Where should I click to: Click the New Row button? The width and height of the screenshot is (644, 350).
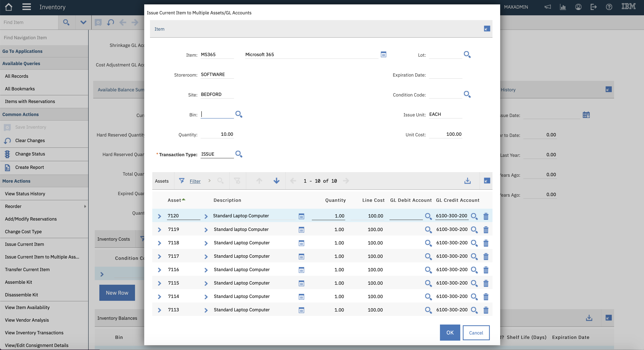click(117, 293)
